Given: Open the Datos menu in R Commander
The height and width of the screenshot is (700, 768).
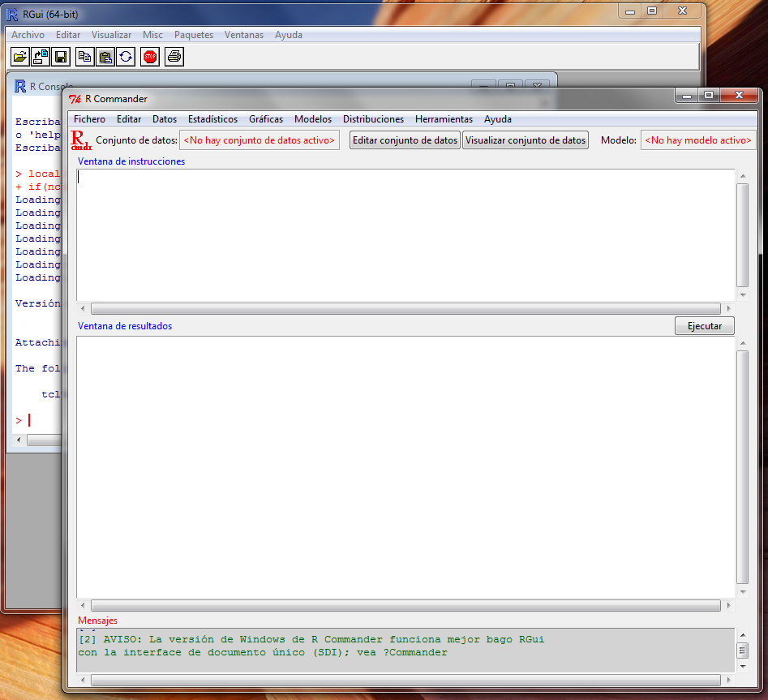Looking at the screenshot, I should click(165, 119).
